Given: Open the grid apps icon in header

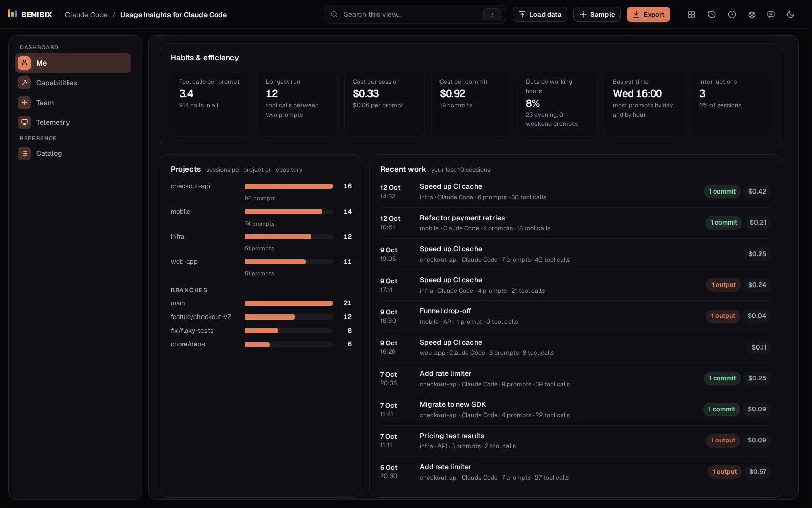Looking at the screenshot, I should click(x=691, y=14).
